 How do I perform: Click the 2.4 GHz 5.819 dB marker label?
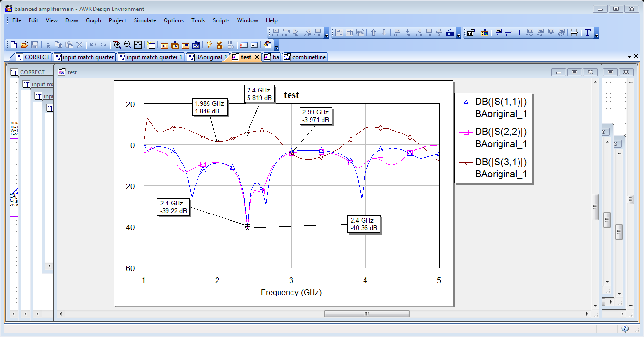pyautogui.click(x=260, y=93)
